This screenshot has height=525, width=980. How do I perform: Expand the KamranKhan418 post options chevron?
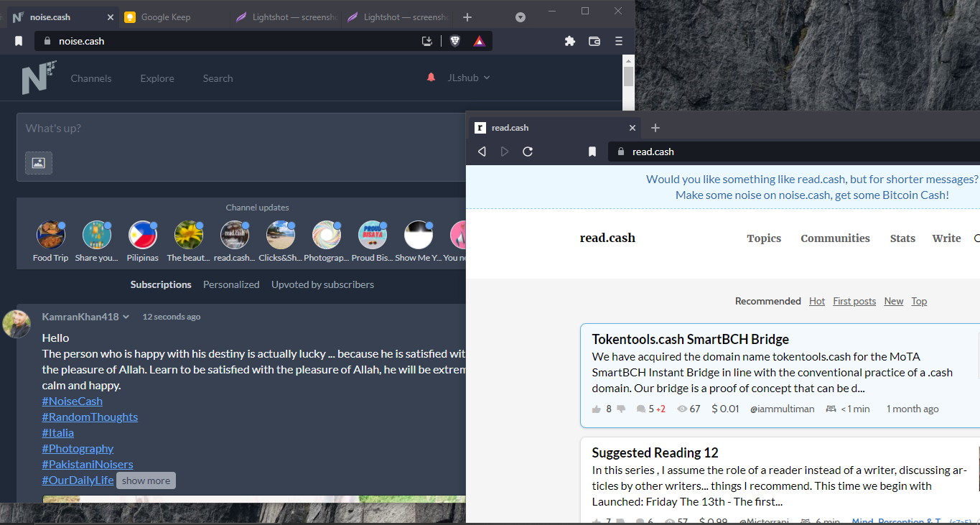click(126, 317)
